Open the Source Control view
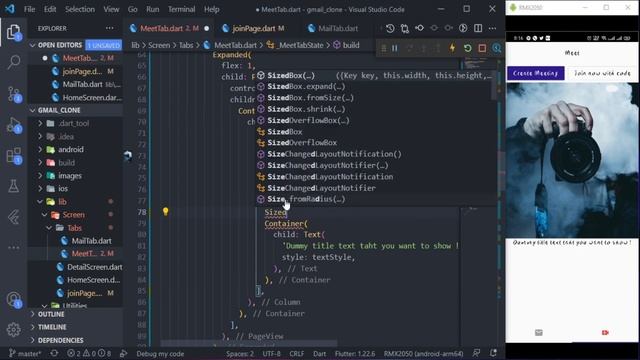The image size is (640, 360). (13, 94)
